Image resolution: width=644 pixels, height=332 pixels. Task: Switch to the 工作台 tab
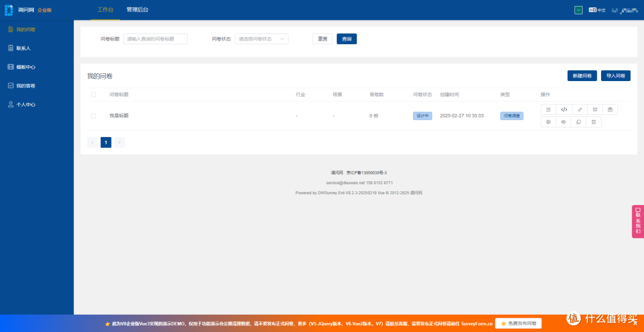[x=105, y=10]
